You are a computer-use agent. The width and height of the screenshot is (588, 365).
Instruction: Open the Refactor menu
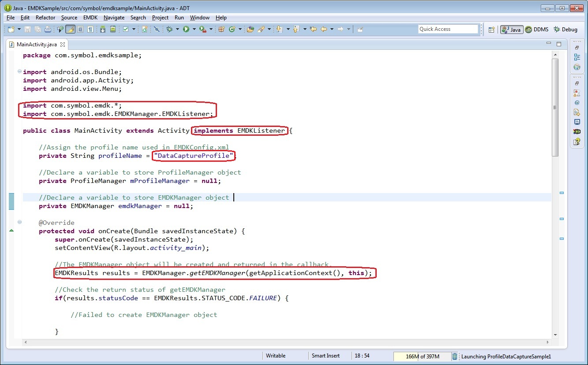point(45,18)
